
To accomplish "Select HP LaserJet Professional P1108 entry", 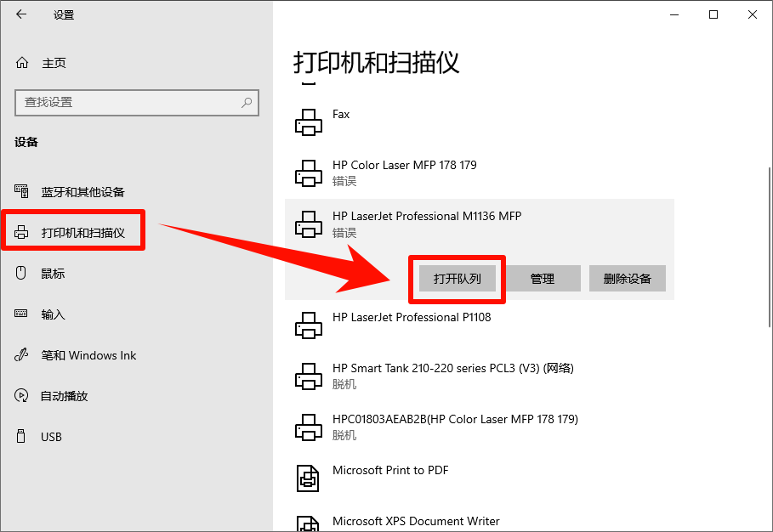I will [479, 325].
